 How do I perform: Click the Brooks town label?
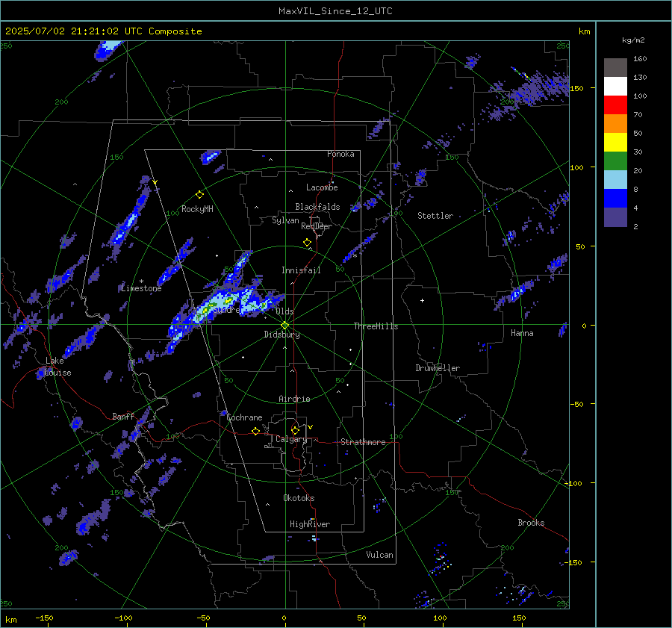point(531,523)
